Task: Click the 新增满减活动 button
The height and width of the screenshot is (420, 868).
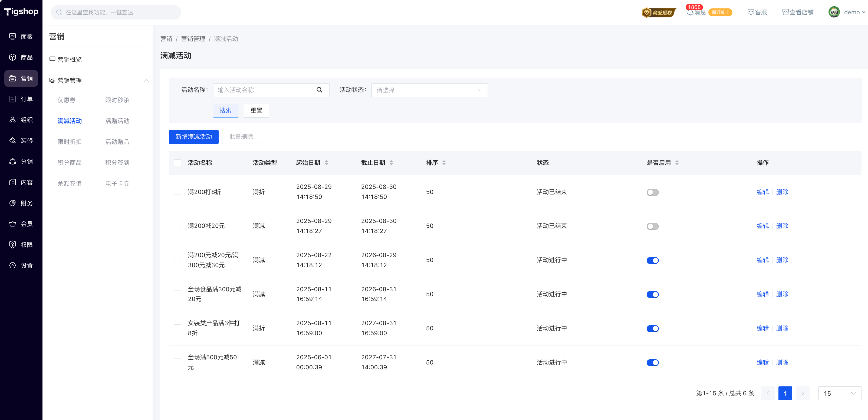Action: point(193,137)
